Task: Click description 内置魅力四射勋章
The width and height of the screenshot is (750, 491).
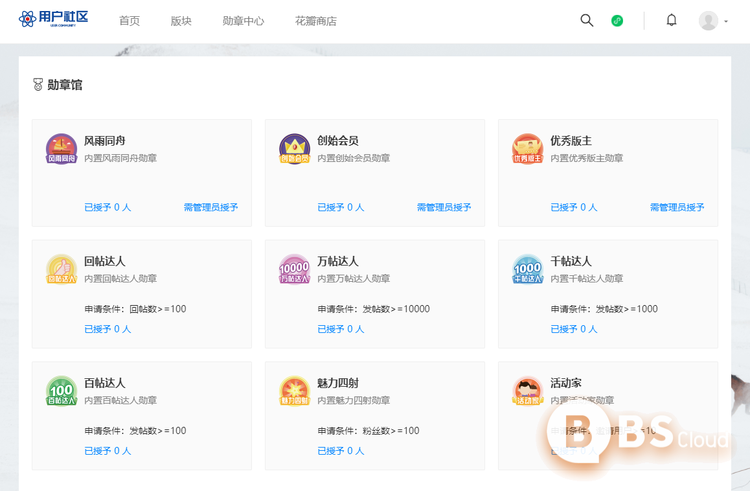Action: point(353,400)
